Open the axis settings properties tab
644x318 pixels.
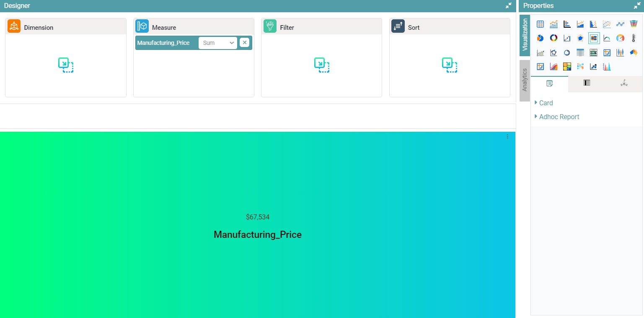(x=623, y=83)
